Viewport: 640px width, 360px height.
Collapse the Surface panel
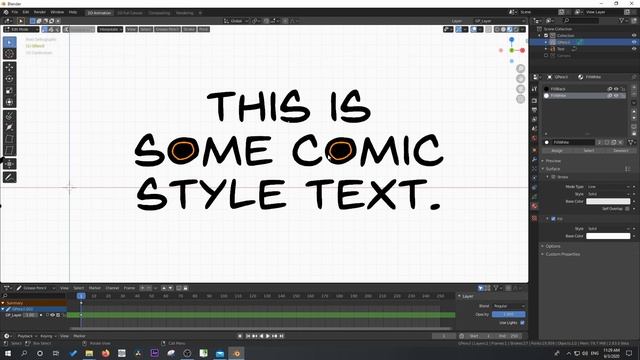553,169
